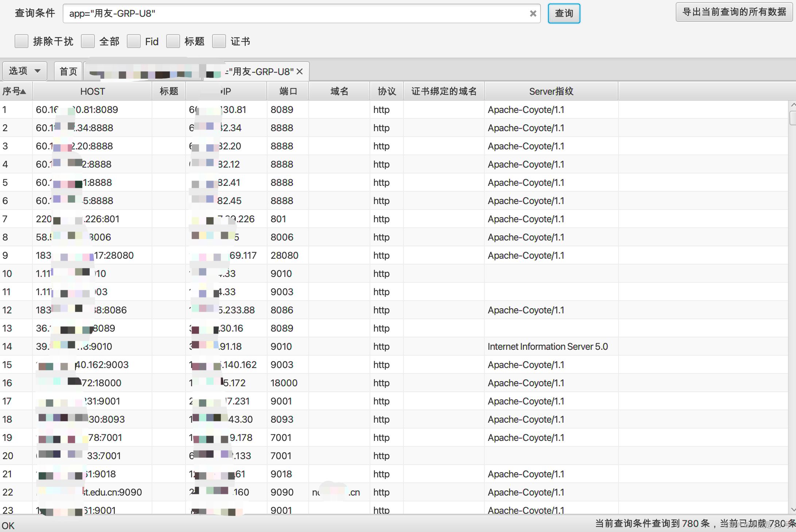Image resolution: width=796 pixels, height=532 pixels.
Task: Switch to the 首页 tab
Action: coord(69,71)
